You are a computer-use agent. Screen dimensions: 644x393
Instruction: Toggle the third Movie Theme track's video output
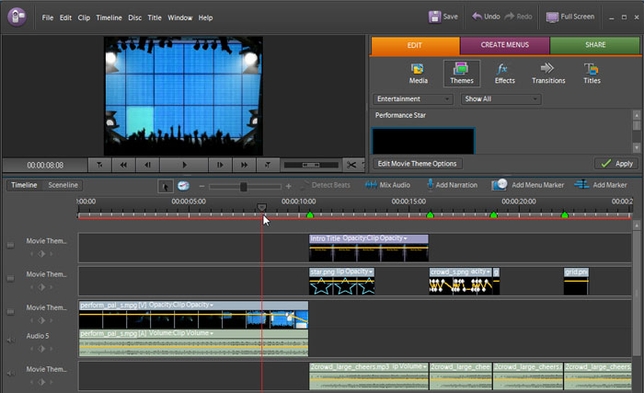click(x=11, y=312)
